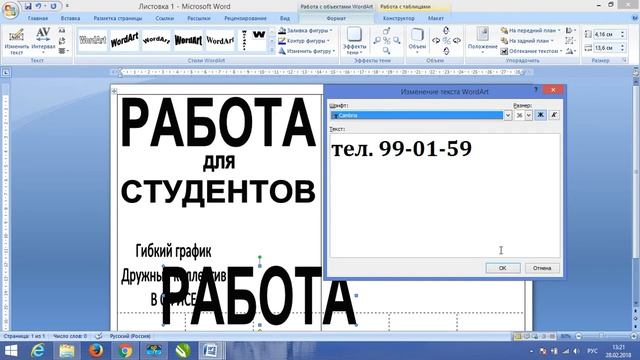Toggle italic (К) in WordArt dialog
This screenshot has height=360, width=640.
(x=554, y=115)
